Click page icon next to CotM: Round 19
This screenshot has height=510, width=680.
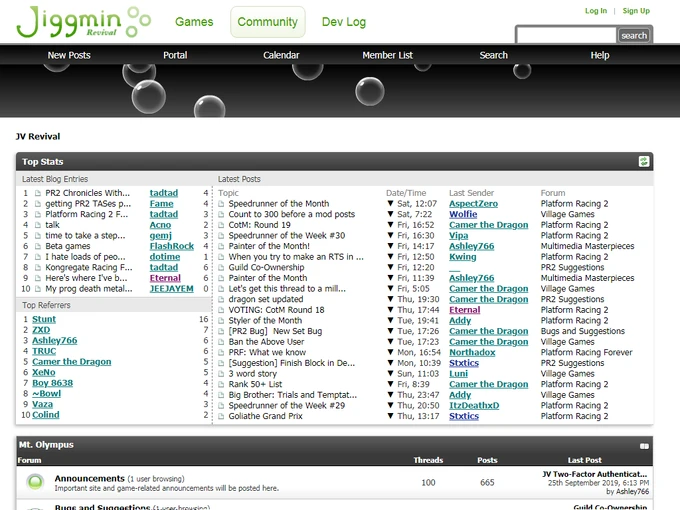(x=221, y=225)
